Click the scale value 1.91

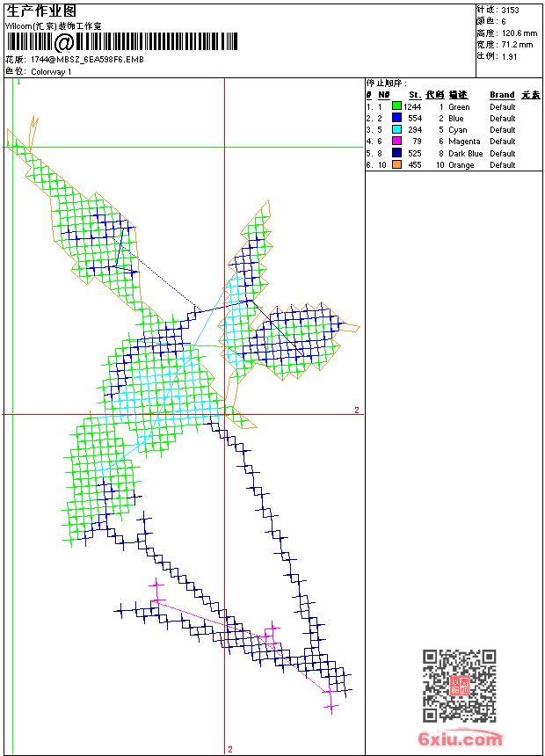click(508, 55)
